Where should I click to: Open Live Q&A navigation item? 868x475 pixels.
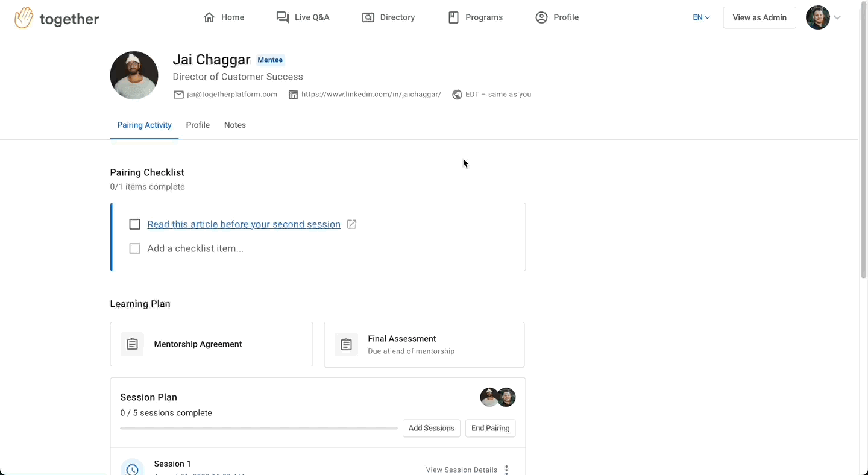point(303,17)
